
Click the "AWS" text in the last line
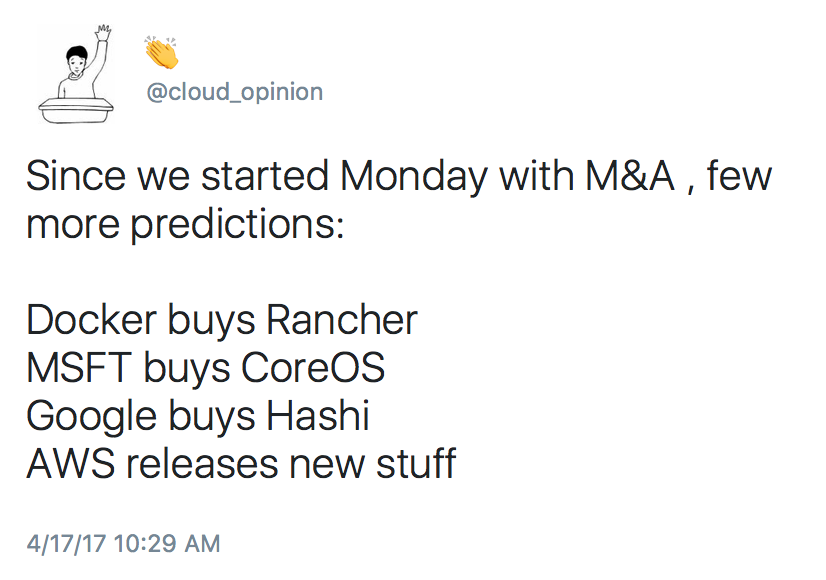tap(71, 464)
